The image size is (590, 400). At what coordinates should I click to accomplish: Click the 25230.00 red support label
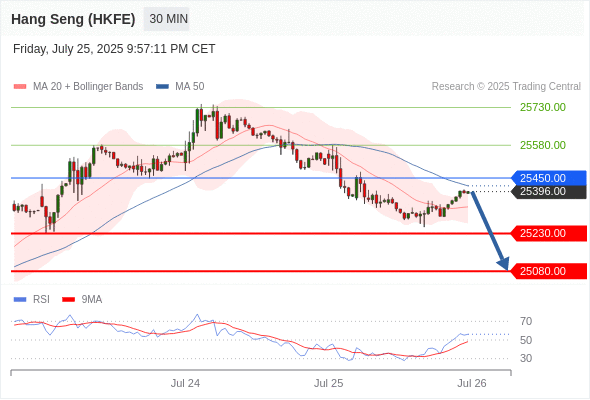click(549, 233)
